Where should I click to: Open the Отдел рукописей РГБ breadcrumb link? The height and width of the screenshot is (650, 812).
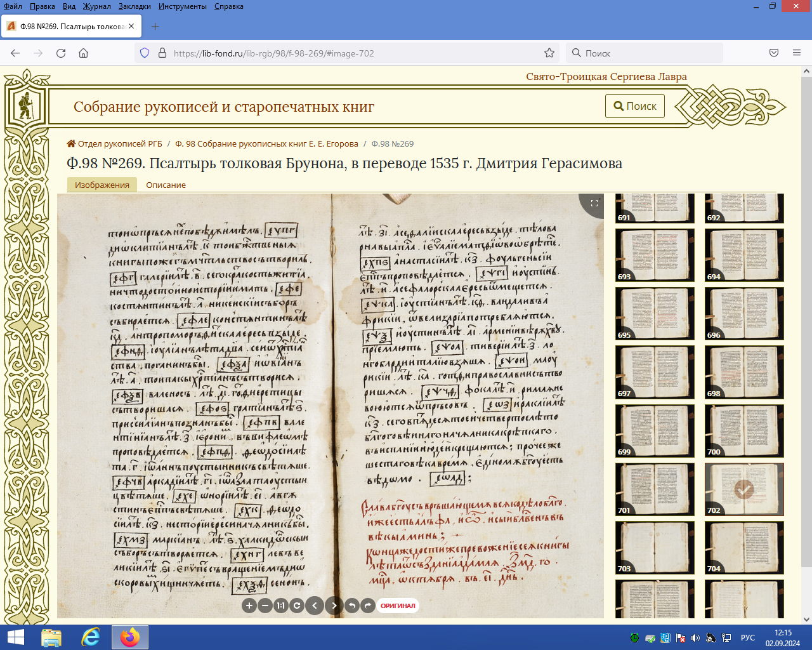[115, 143]
